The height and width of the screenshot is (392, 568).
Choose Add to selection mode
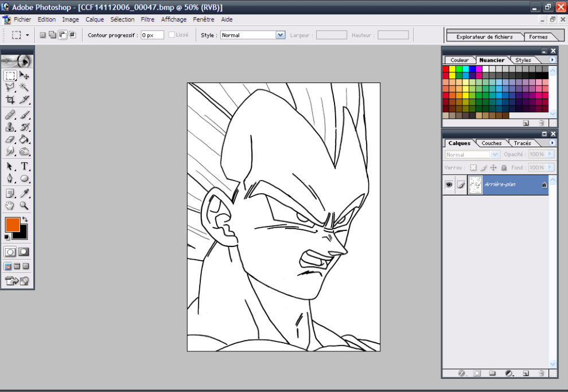(x=53, y=35)
